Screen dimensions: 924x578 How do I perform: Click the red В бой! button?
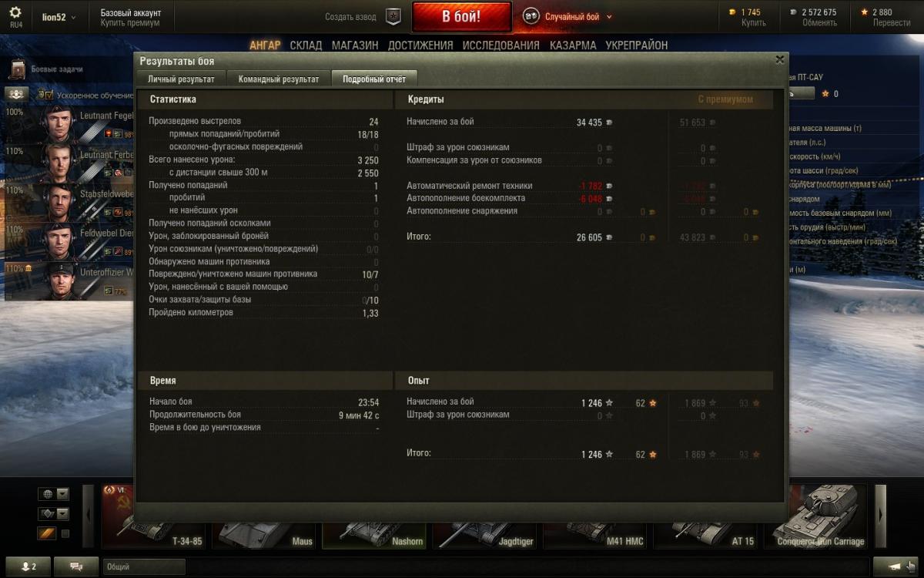pos(461,17)
